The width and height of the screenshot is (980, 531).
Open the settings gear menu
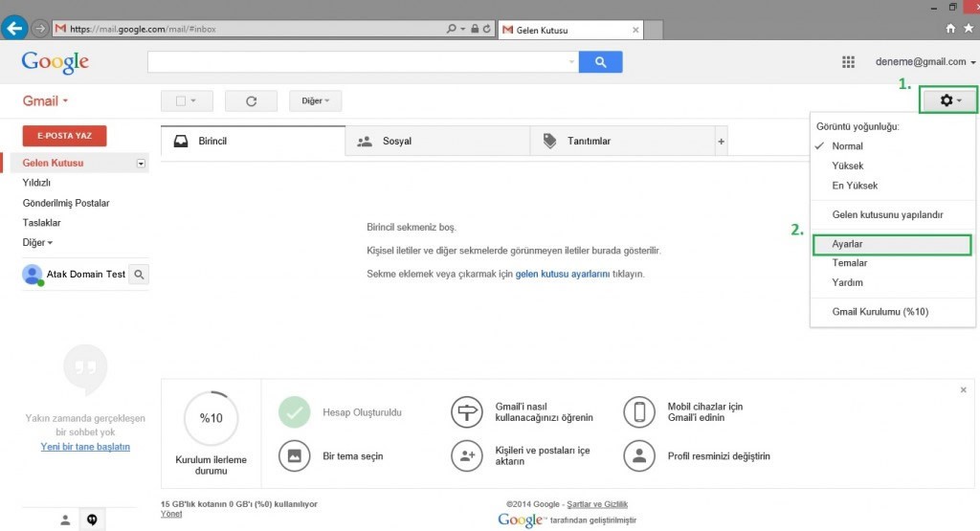coord(948,100)
